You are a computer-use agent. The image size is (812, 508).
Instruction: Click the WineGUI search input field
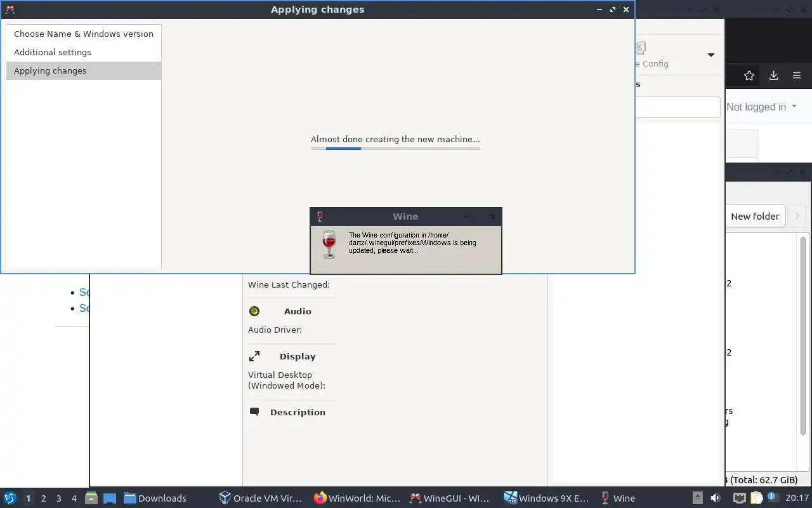pos(678,107)
